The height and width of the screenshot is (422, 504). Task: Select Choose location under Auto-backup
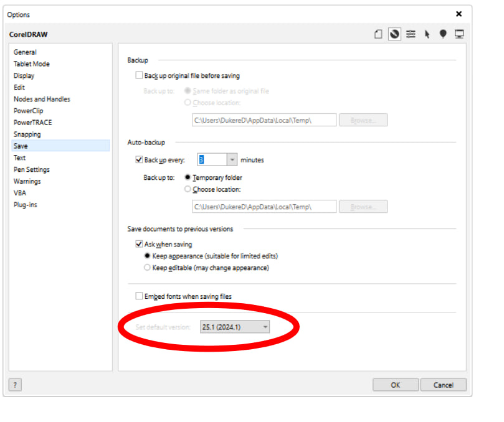[x=188, y=189]
